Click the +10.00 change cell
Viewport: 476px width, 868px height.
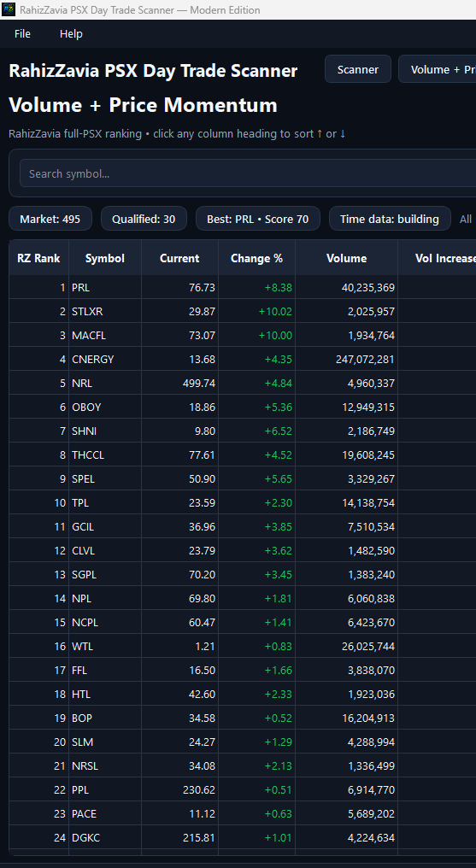tap(256, 335)
